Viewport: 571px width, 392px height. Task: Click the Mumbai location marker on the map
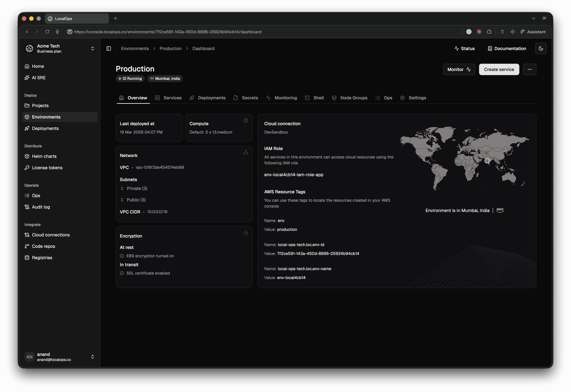[x=487, y=161]
